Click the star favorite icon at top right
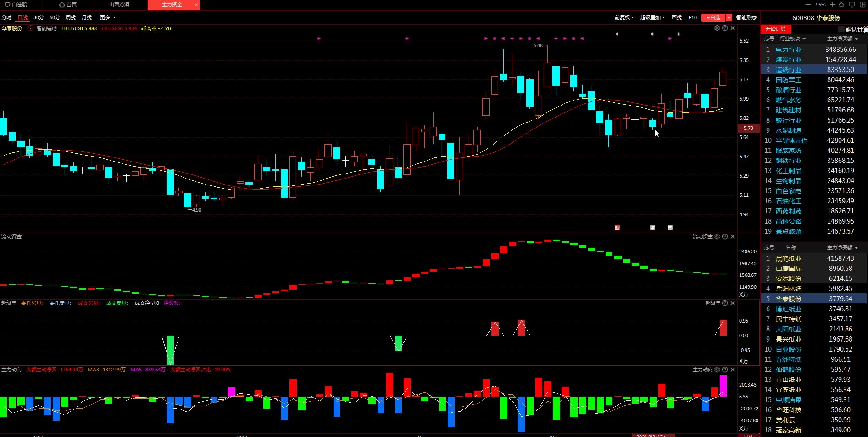Image resolution: width=868 pixels, height=437 pixels. (x=841, y=5)
